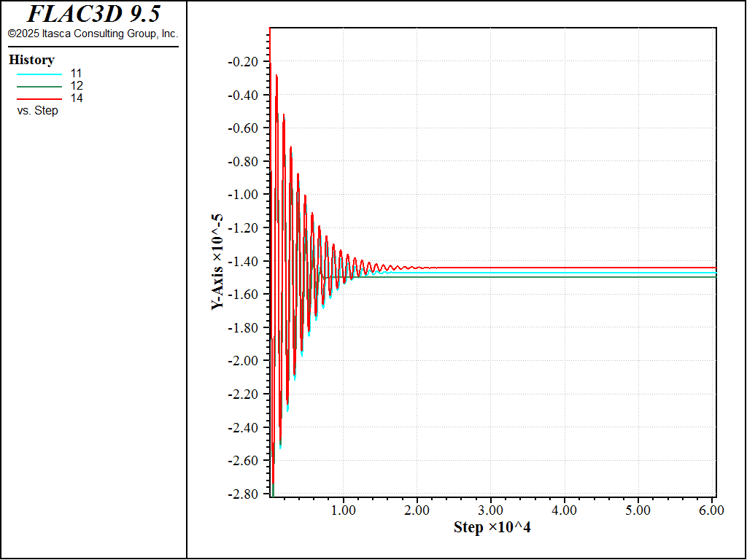Click the 3.00 tick label on x-axis
Image resolution: width=747 pixels, height=560 pixels.
pos(491,510)
